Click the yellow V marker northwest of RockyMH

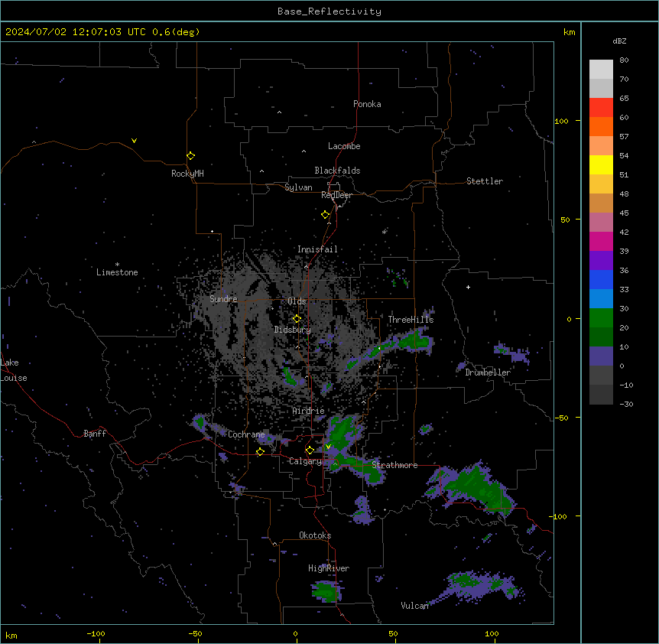(x=134, y=141)
